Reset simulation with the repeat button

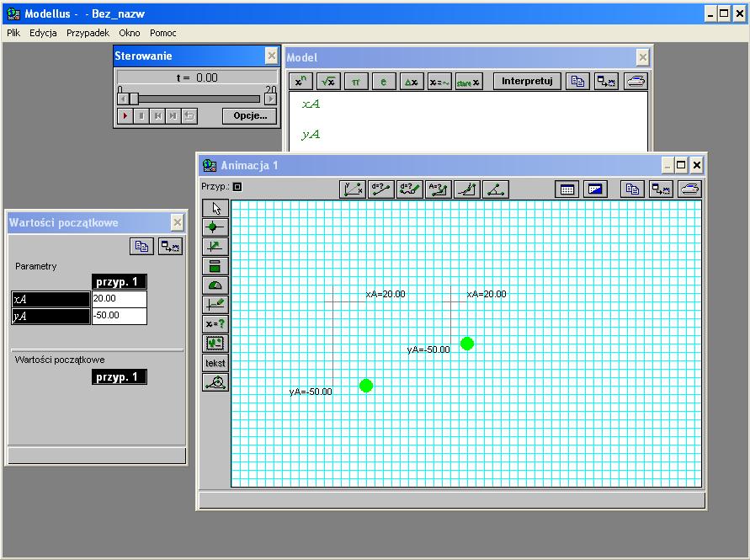[189, 116]
